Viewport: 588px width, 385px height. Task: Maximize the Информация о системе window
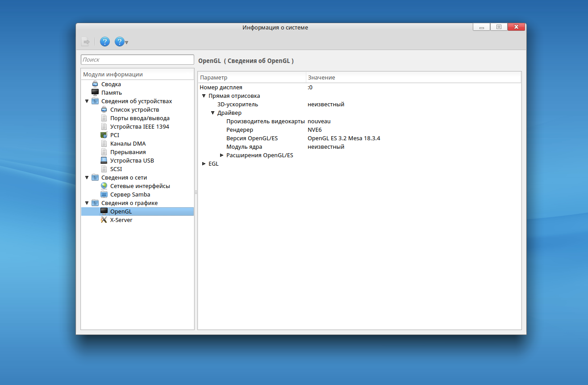tap(499, 27)
